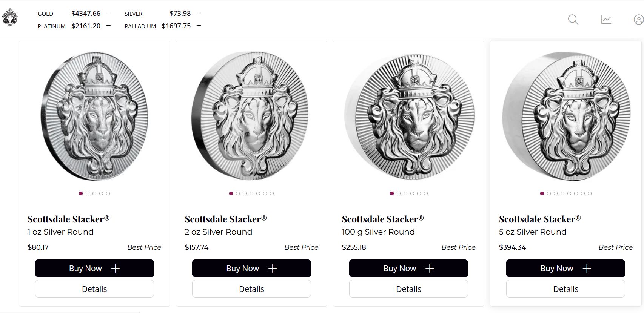The image size is (644, 313).
Task: Click plus icon on 1 oz Buy Now
Action: coord(116,269)
